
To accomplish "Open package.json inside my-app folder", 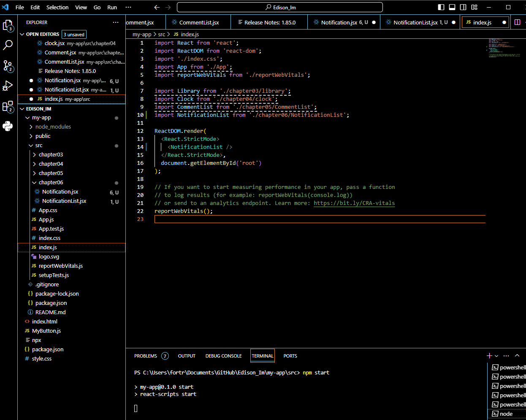I will [x=51, y=303].
